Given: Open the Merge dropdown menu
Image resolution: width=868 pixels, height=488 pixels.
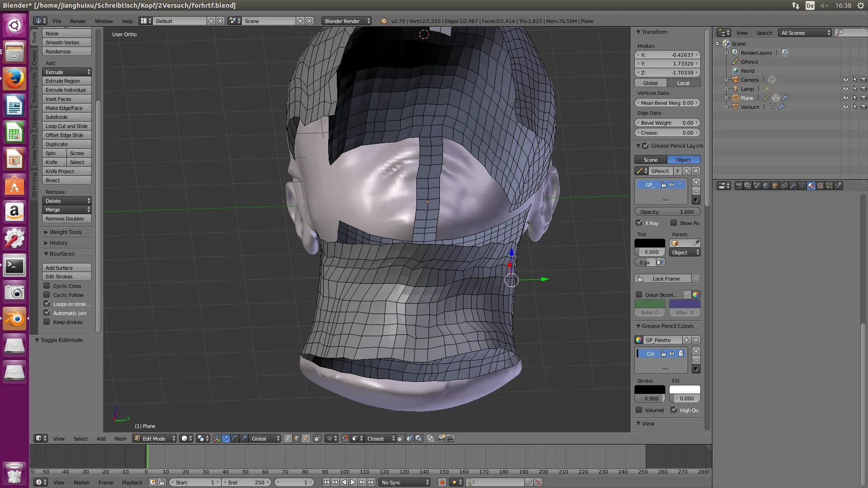Looking at the screenshot, I should (x=67, y=210).
